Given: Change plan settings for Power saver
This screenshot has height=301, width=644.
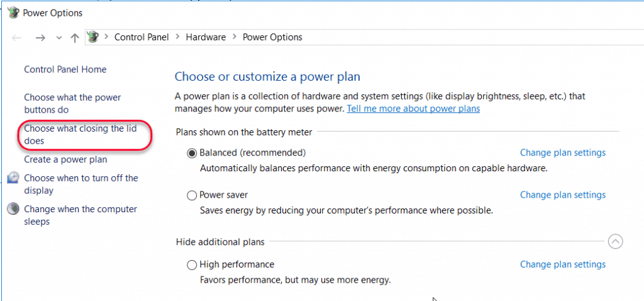Looking at the screenshot, I should pyautogui.click(x=562, y=195).
